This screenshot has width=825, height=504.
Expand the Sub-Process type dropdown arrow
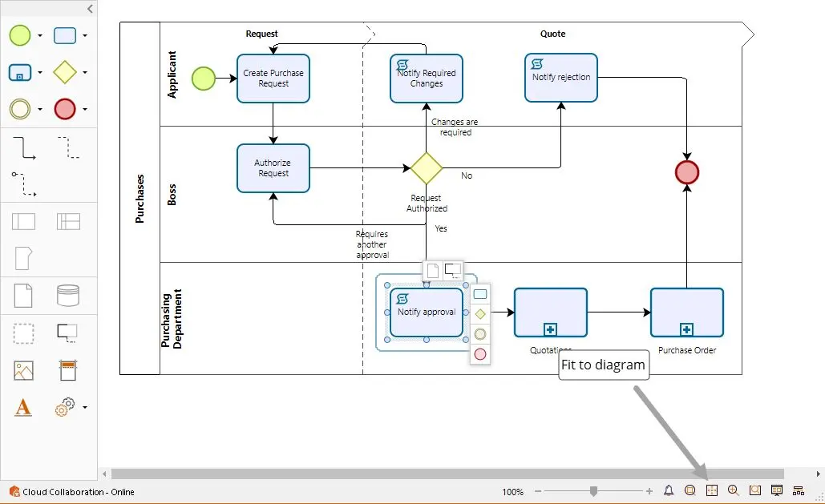(x=40, y=73)
